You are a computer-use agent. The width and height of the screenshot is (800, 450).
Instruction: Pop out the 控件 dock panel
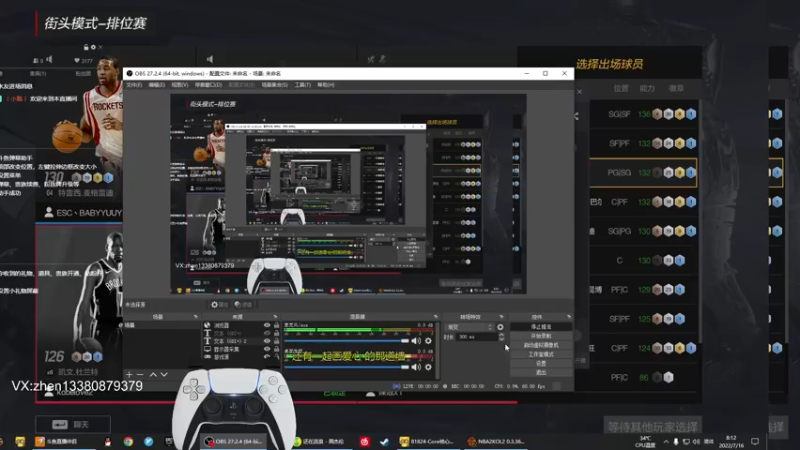(x=568, y=317)
